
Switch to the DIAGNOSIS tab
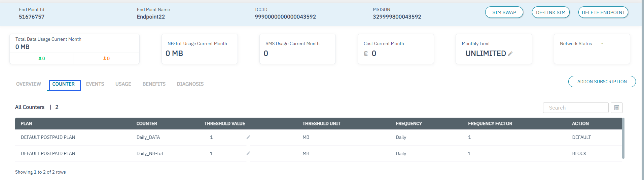click(x=190, y=84)
